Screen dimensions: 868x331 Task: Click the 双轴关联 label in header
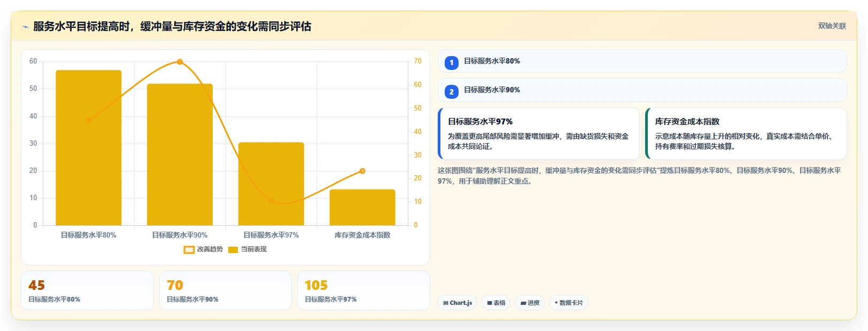pyautogui.click(x=832, y=26)
